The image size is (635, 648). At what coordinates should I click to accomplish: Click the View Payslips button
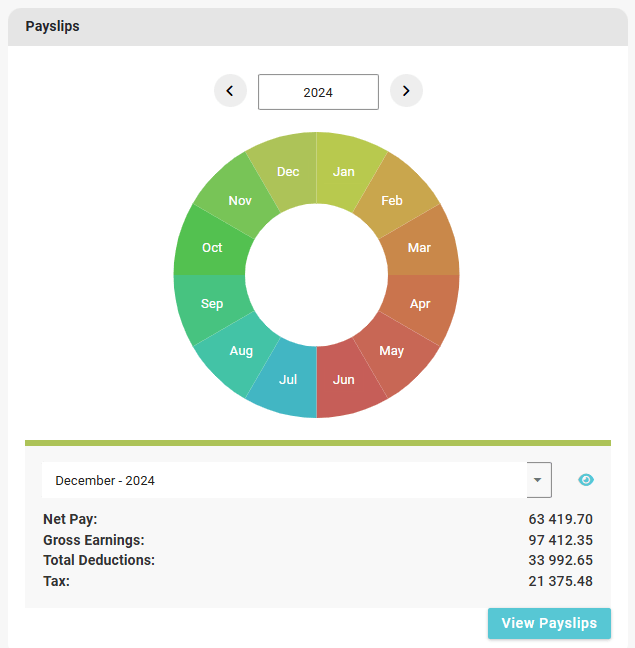[x=549, y=623]
